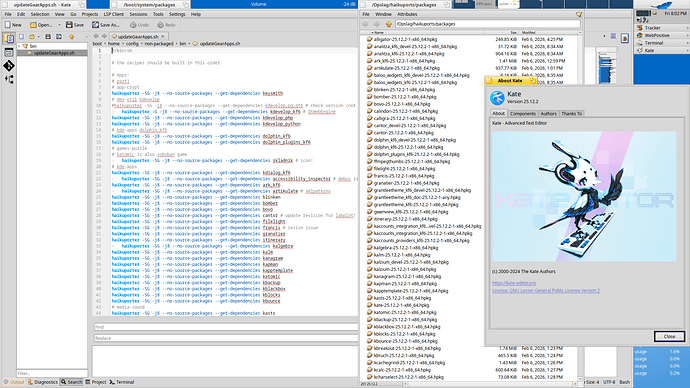Open the LSP Client menu
This screenshot has width=690, height=388.
114,14
